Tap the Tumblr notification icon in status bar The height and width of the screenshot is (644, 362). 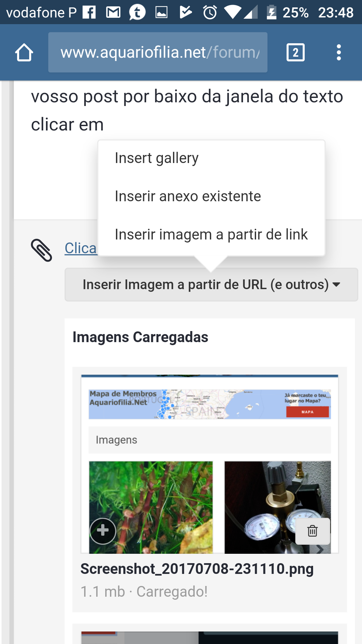137,12
